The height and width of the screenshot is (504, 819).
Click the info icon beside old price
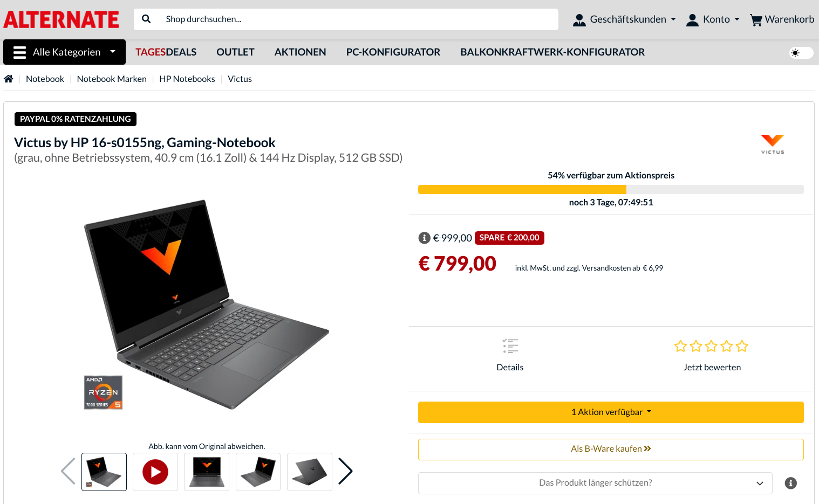[425, 238]
